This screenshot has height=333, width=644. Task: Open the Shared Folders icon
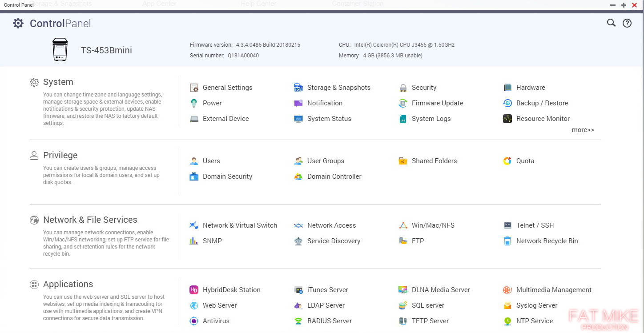coord(403,161)
